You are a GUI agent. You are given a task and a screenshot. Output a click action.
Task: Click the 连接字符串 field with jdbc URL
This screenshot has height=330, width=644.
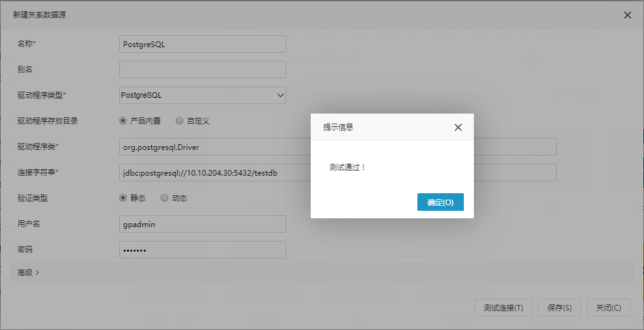[x=338, y=173]
